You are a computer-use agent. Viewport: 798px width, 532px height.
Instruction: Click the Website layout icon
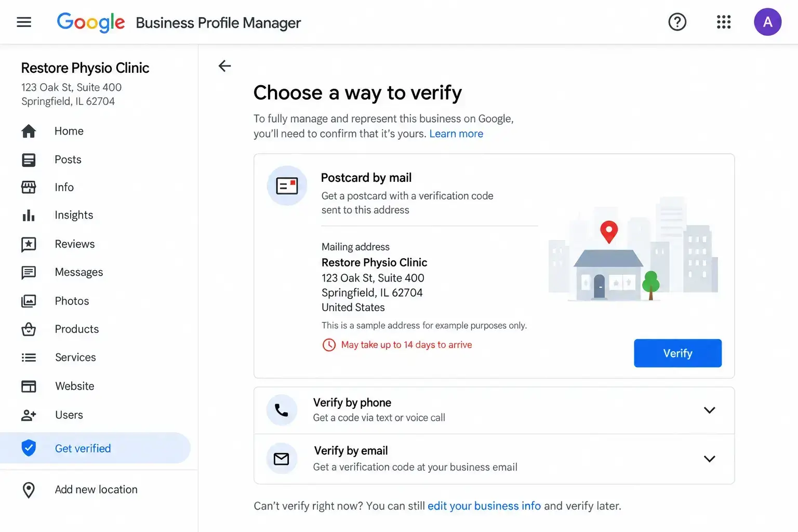pyautogui.click(x=29, y=386)
